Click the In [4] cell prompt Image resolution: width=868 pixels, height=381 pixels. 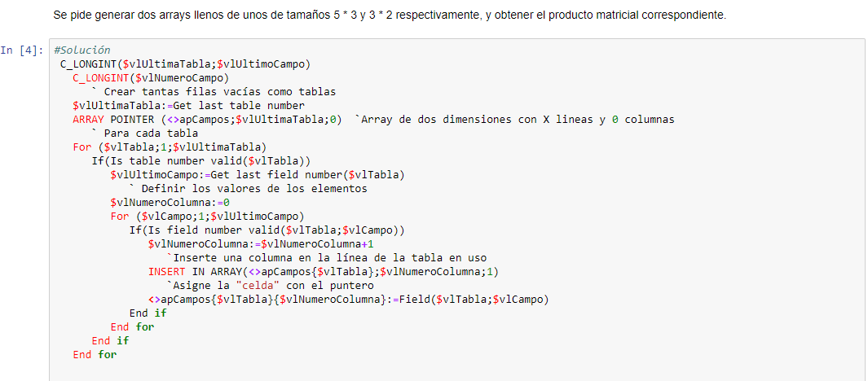coord(21,50)
